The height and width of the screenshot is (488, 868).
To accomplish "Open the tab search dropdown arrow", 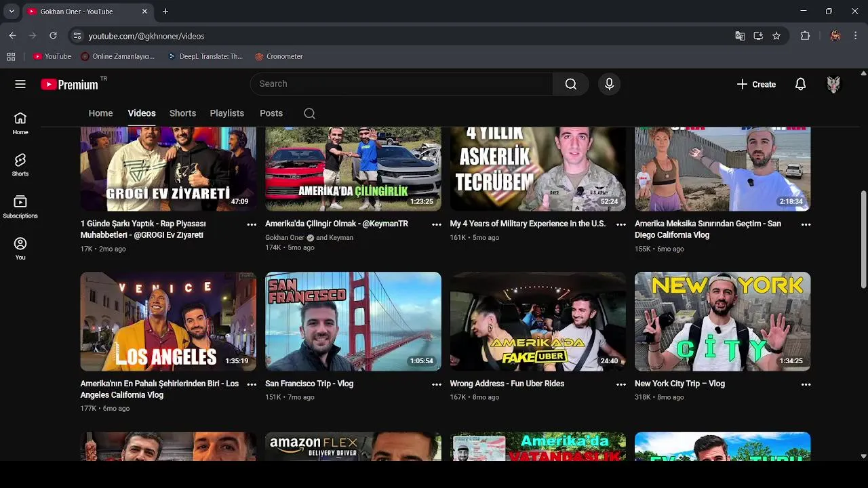I will click(x=11, y=12).
